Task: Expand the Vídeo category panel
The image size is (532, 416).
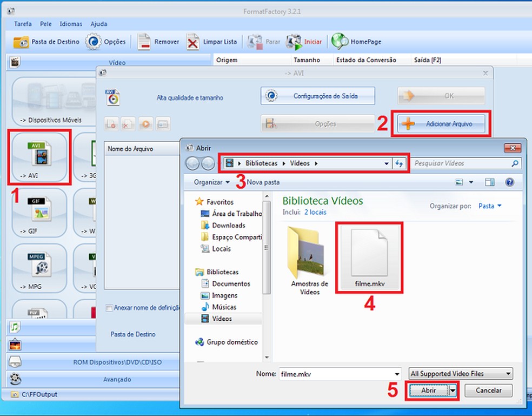Action: [109, 63]
